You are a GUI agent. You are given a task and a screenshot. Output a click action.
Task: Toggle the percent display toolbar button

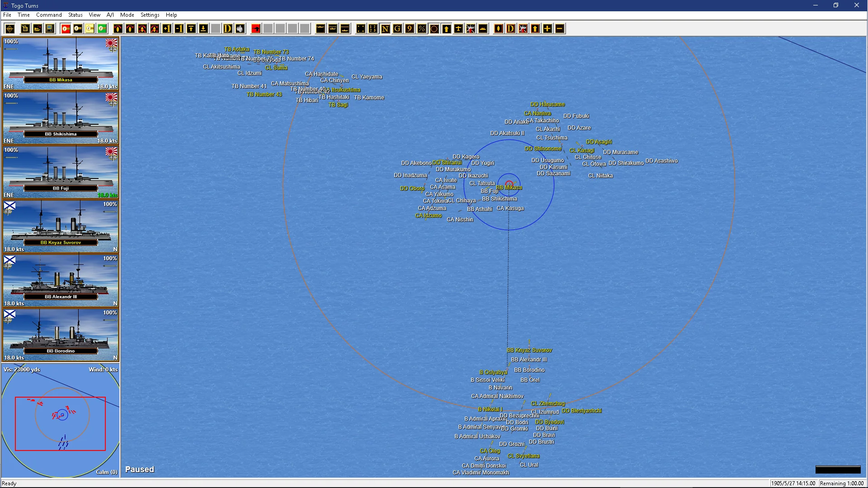(x=422, y=29)
